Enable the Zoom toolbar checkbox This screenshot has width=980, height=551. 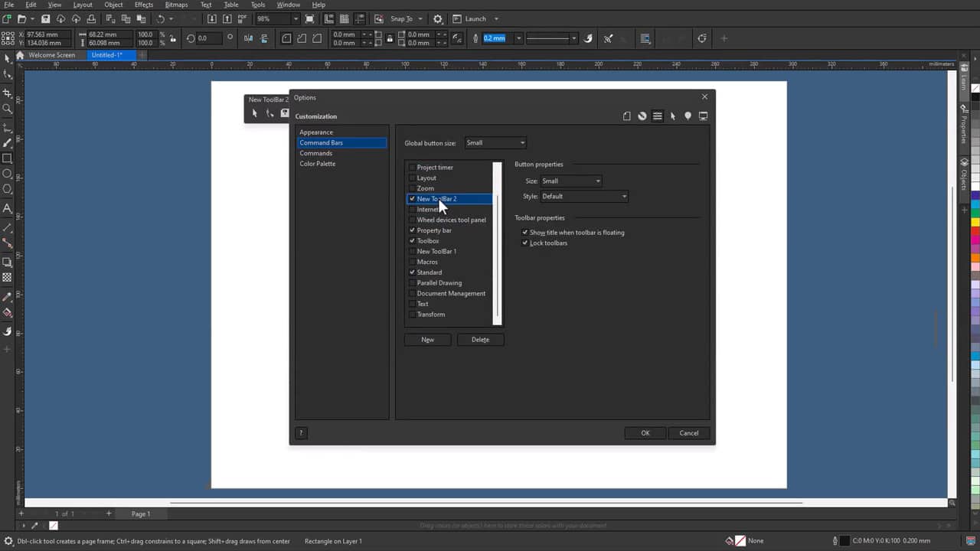coord(413,188)
